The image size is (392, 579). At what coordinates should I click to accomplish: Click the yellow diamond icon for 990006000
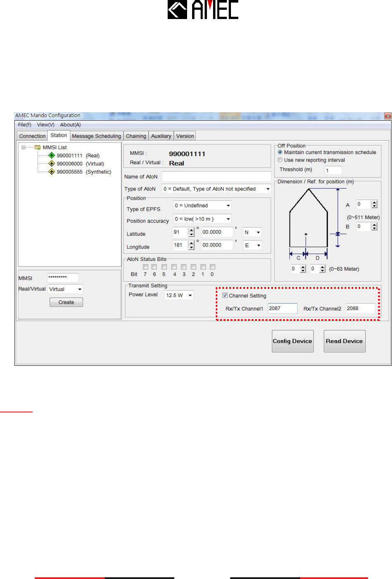52,163
